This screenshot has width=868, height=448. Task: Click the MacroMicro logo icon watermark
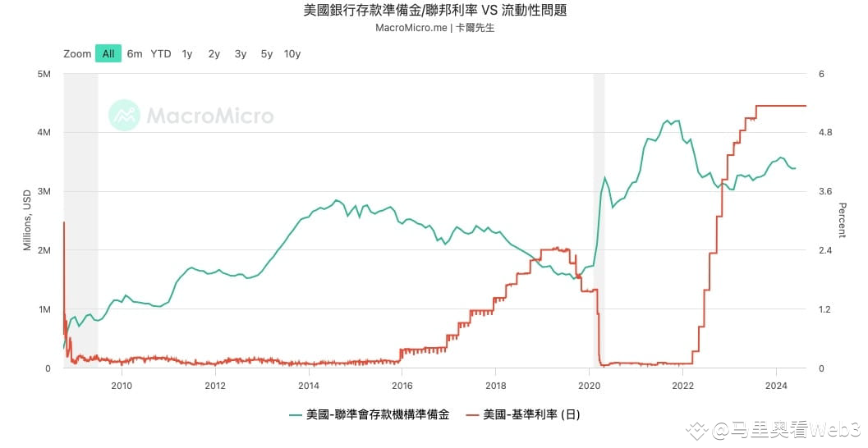point(124,115)
